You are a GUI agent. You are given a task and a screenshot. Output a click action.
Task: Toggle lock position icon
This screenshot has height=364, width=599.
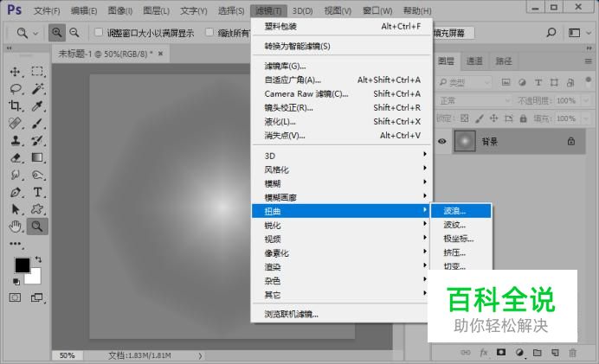493,118
